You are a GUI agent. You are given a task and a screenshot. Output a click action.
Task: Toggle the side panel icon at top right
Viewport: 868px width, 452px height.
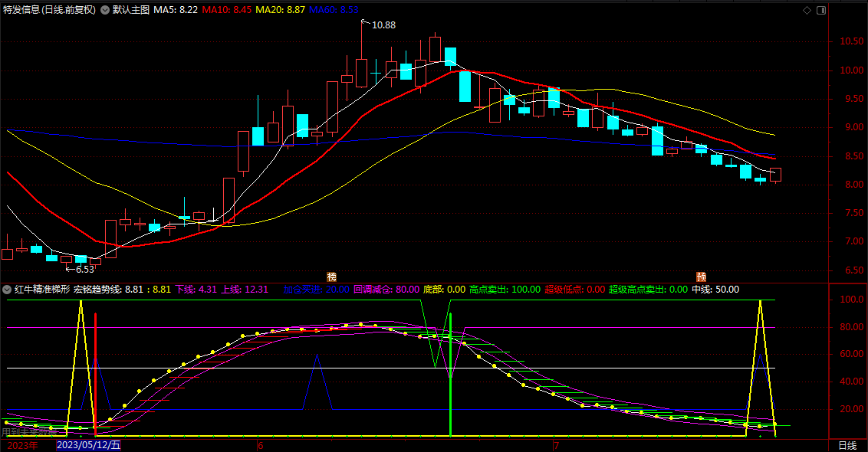click(821, 10)
